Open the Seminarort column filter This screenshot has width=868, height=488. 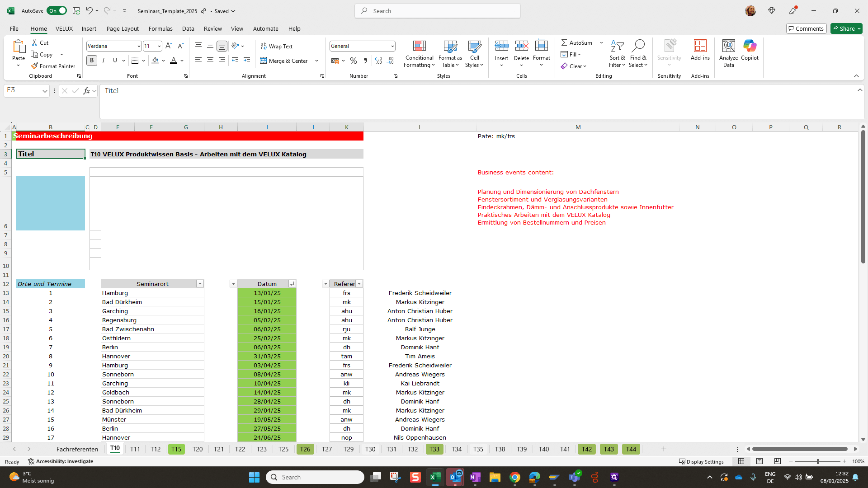coord(200,284)
